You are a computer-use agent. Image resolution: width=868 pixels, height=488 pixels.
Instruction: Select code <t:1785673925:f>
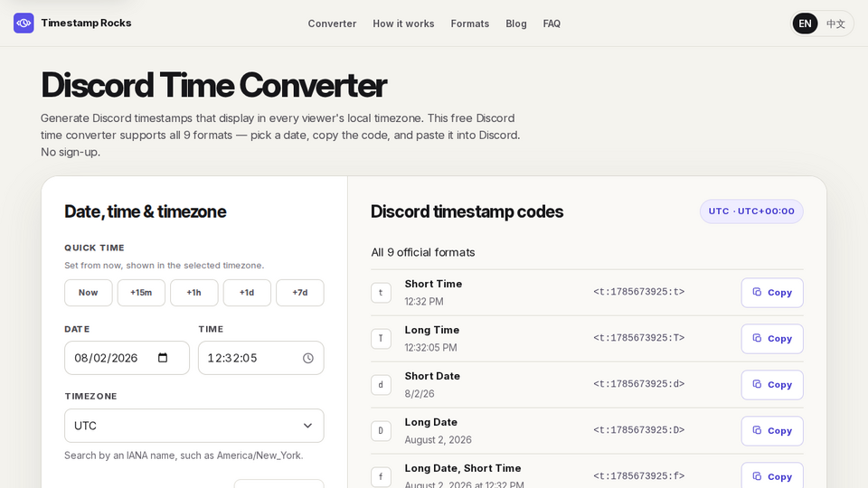click(639, 476)
